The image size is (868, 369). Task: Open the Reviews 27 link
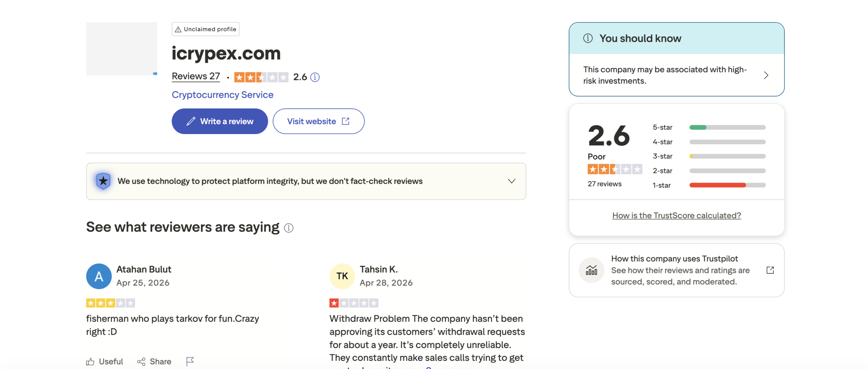click(196, 76)
